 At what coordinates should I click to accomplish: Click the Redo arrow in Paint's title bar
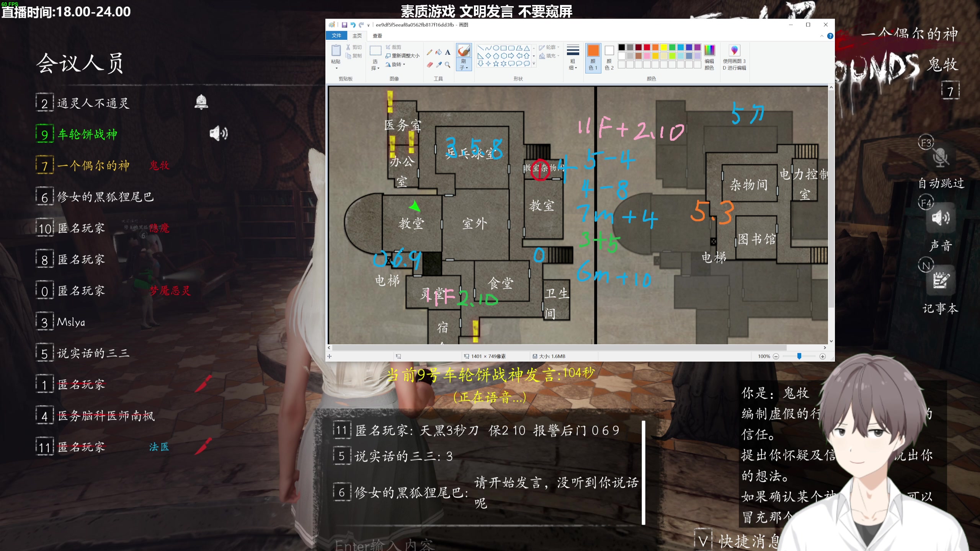pos(361,25)
